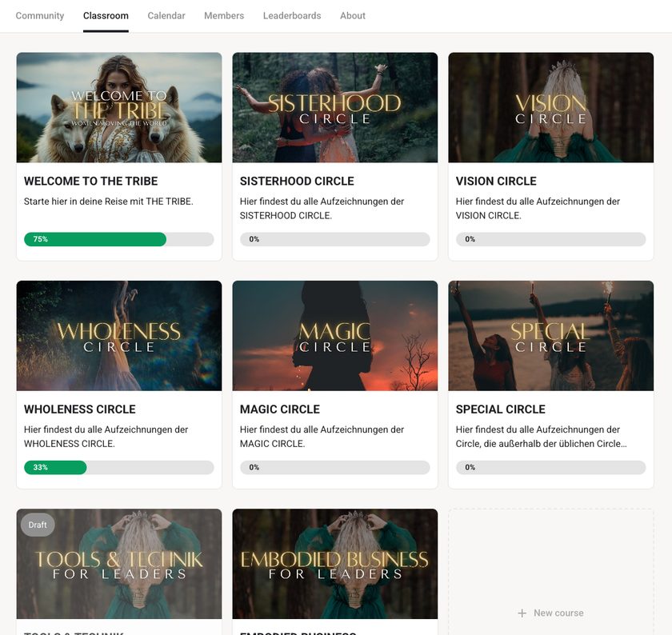Open Welcome to the Tribe course thumbnail
672x635 pixels.
click(119, 107)
